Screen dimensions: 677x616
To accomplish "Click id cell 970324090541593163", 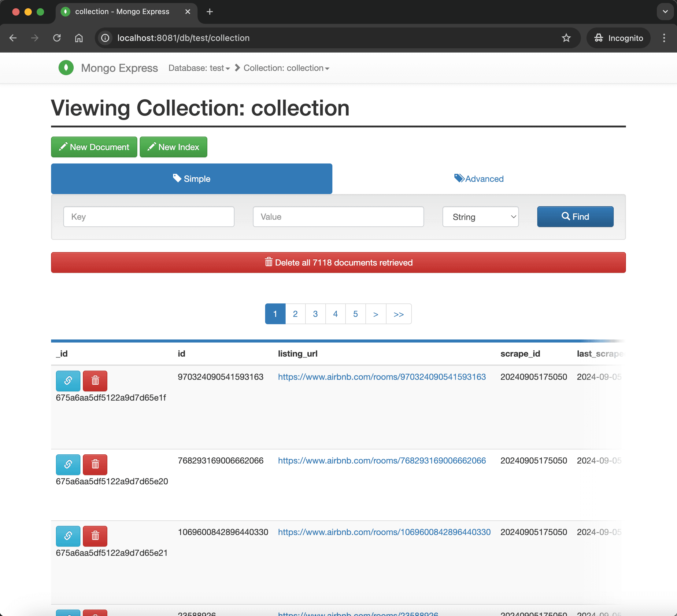I will 221,377.
